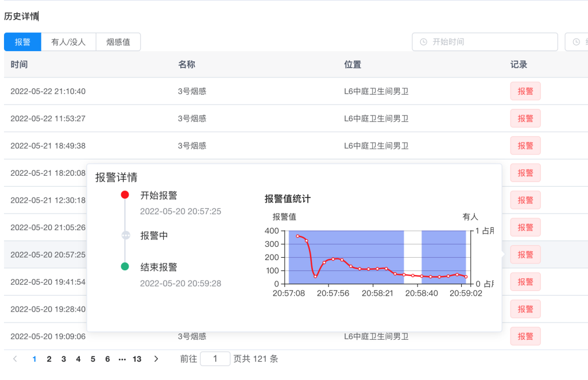Image resolution: width=588 pixels, height=380 pixels.
Task: Click the page number jump input box
Action: tap(215, 359)
